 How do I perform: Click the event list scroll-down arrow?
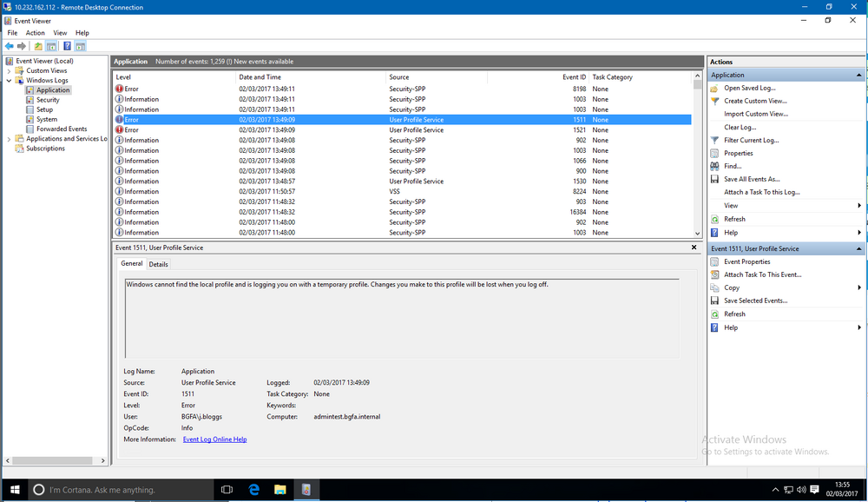[x=697, y=234]
